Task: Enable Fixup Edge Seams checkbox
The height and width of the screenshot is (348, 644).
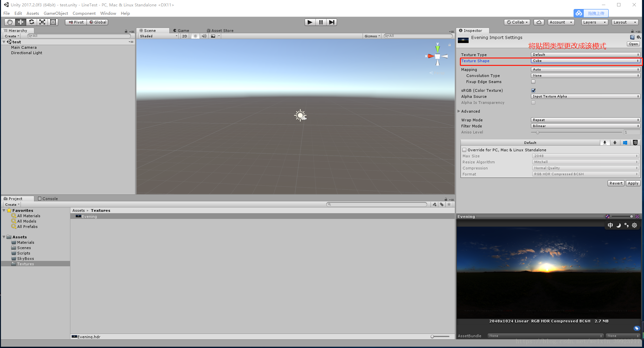Action: [533, 82]
